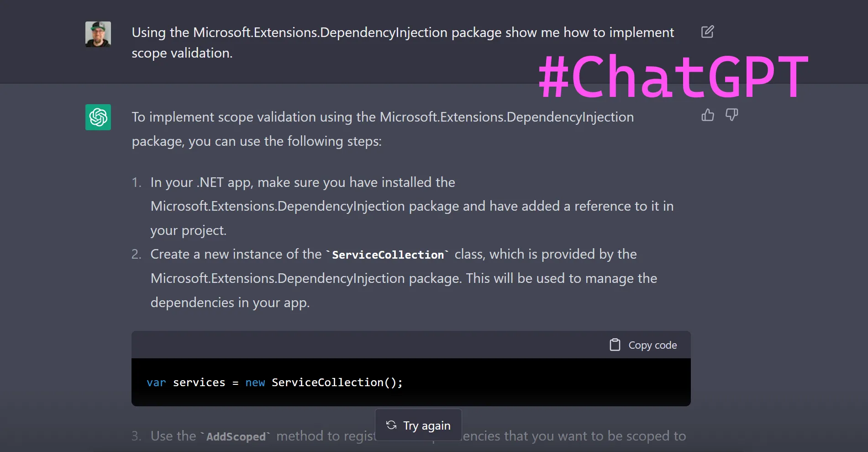Click the 'new' keyword in the code block

[x=255, y=383]
